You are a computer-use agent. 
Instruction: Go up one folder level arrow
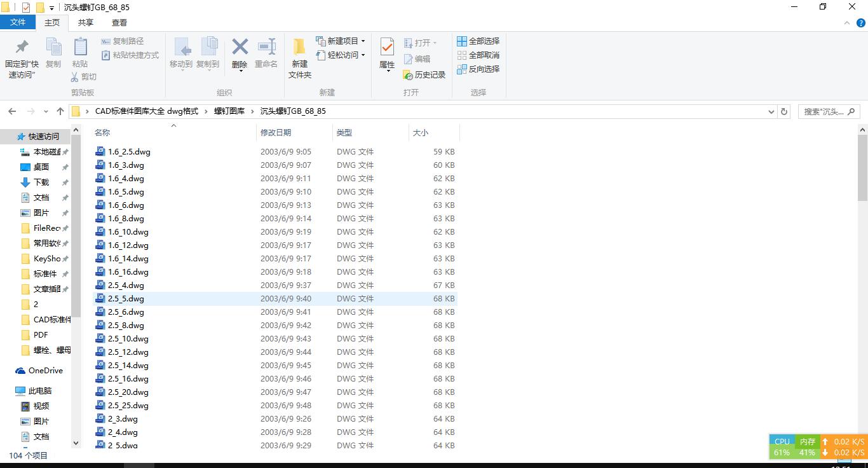(60, 111)
